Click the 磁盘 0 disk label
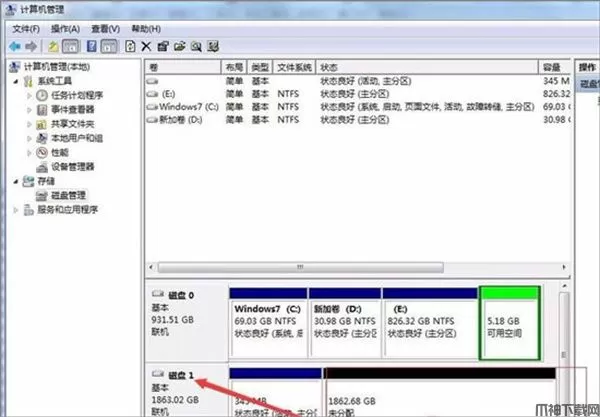The image size is (600, 417). (181, 295)
